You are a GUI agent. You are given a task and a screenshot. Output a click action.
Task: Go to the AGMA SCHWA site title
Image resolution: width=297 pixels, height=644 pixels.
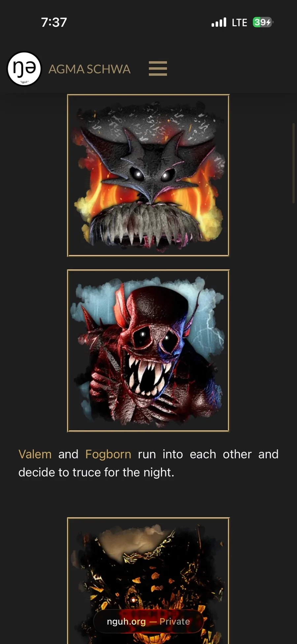coord(89,69)
